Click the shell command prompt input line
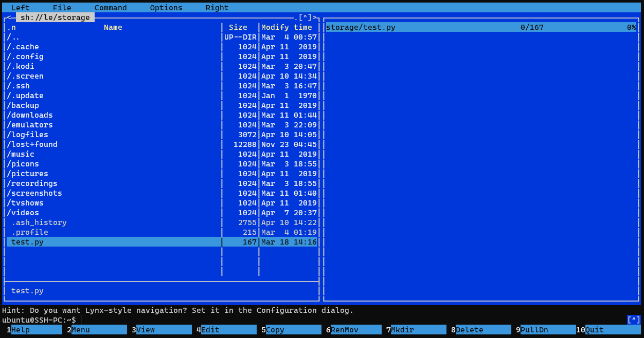Image resolution: width=644 pixels, height=338 pixels. click(309, 320)
